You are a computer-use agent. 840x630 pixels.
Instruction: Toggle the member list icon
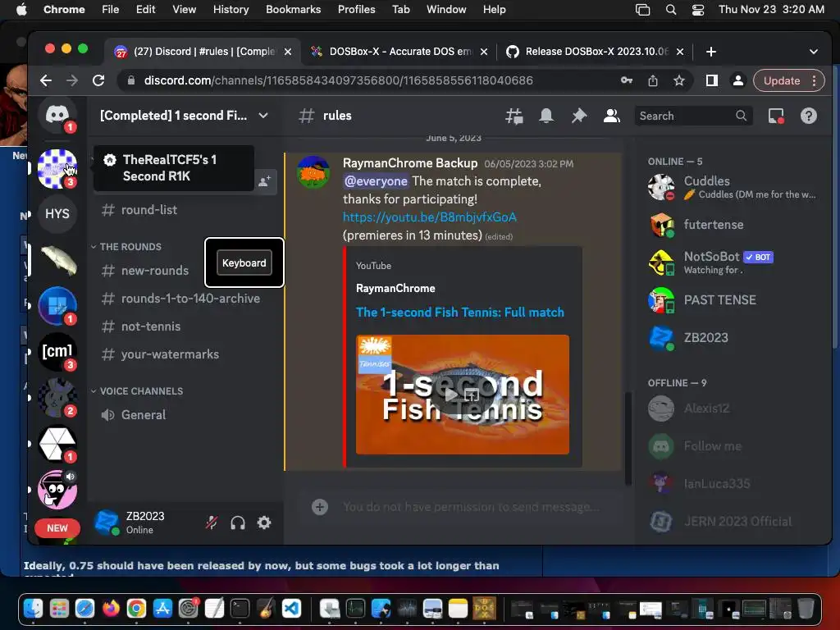click(x=611, y=116)
